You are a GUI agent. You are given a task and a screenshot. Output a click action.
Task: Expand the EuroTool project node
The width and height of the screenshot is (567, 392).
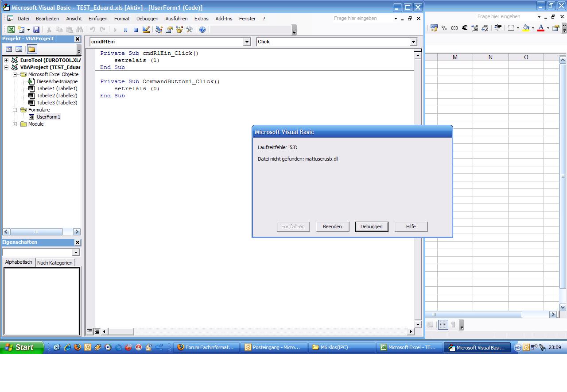[x=7, y=60]
